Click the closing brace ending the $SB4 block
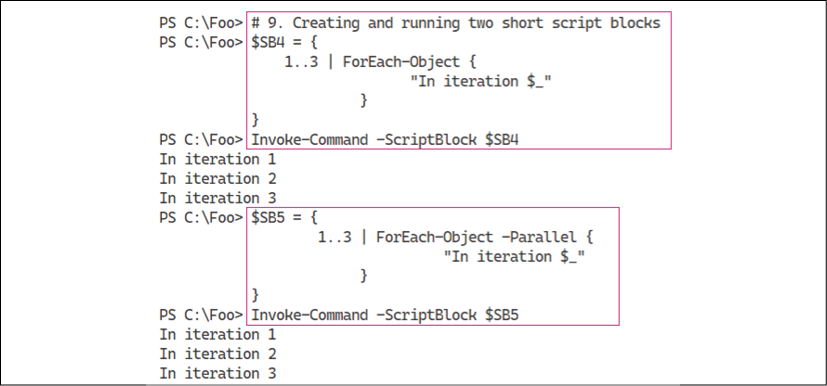The width and height of the screenshot is (827, 386). 256,120
